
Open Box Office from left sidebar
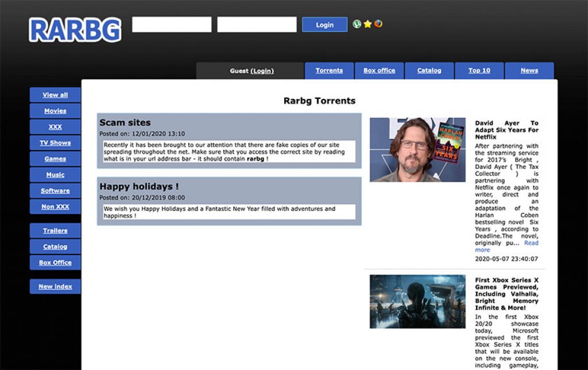coord(55,263)
